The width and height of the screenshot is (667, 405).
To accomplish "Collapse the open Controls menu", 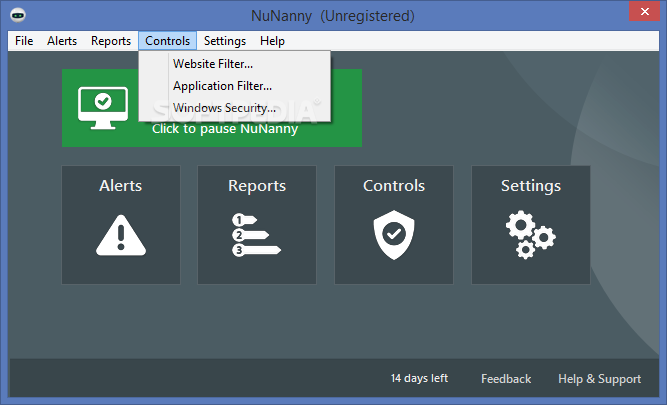I will click(167, 41).
